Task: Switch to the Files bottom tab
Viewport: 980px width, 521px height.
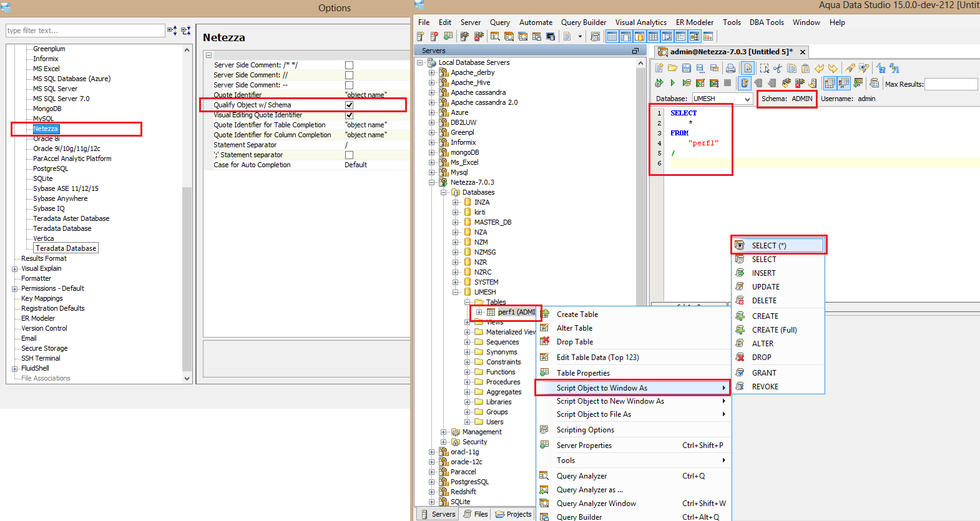Action: tap(476, 514)
